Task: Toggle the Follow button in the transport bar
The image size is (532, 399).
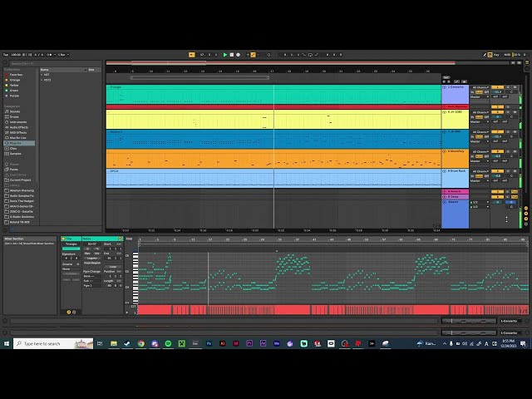Action: (192, 55)
